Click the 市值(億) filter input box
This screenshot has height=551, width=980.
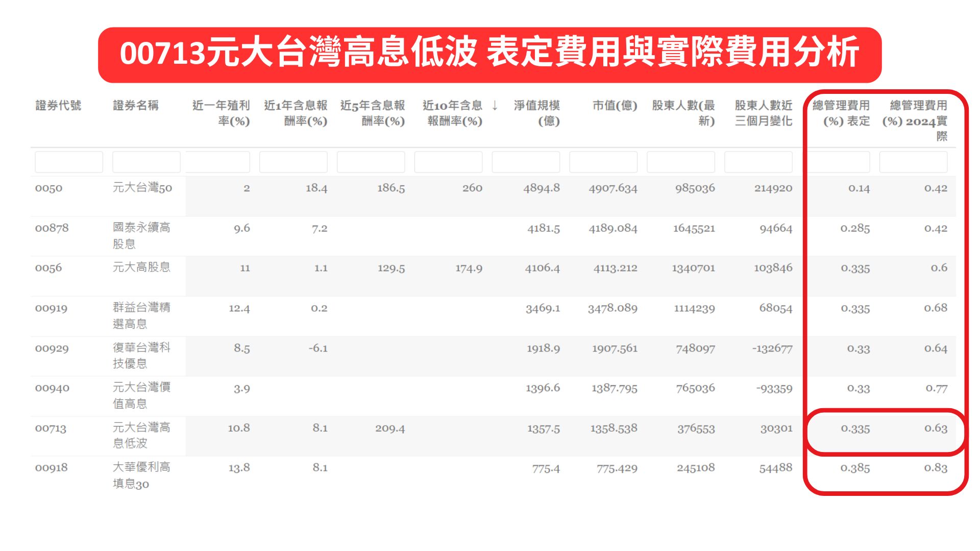click(x=603, y=162)
